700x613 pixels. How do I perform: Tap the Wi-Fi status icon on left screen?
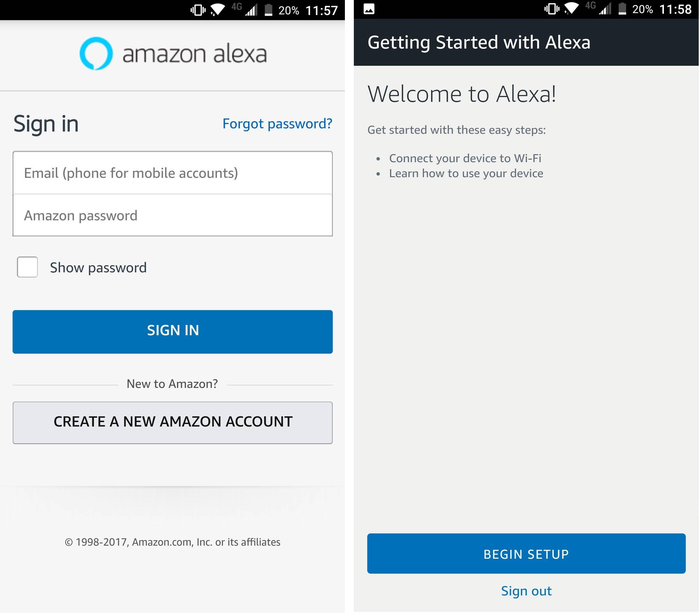(x=217, y=10)
